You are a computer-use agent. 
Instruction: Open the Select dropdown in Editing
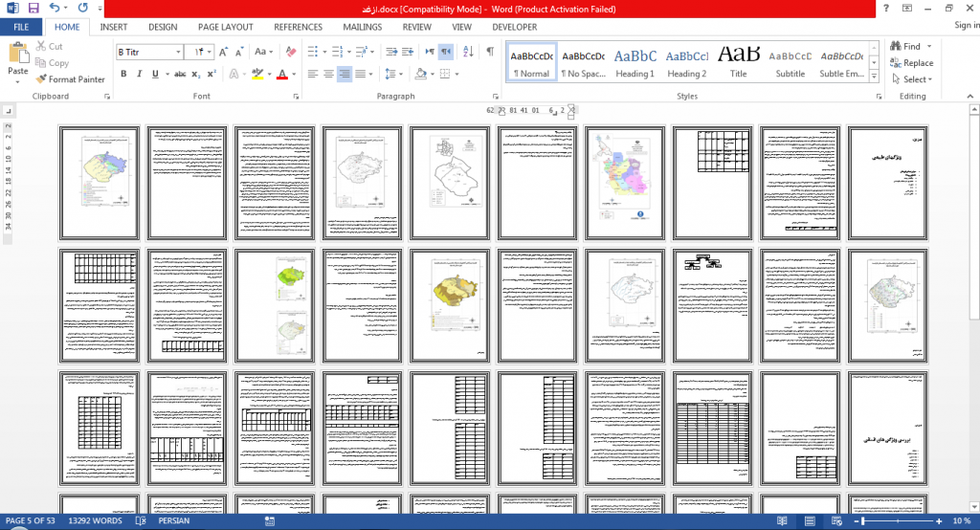[912, 79]
